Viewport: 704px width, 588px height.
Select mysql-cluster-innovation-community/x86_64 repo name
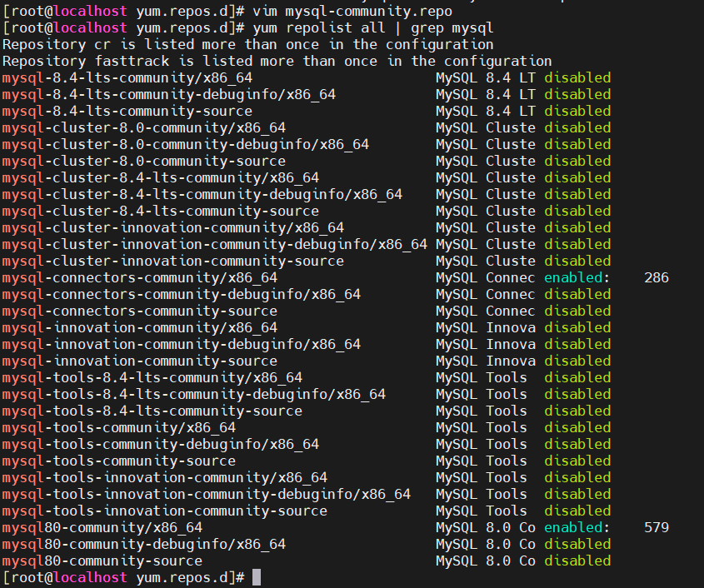pos(173,227)
